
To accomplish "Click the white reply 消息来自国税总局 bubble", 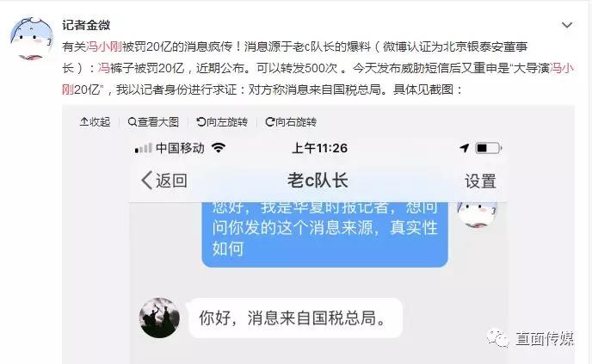I will pos(295,318).
